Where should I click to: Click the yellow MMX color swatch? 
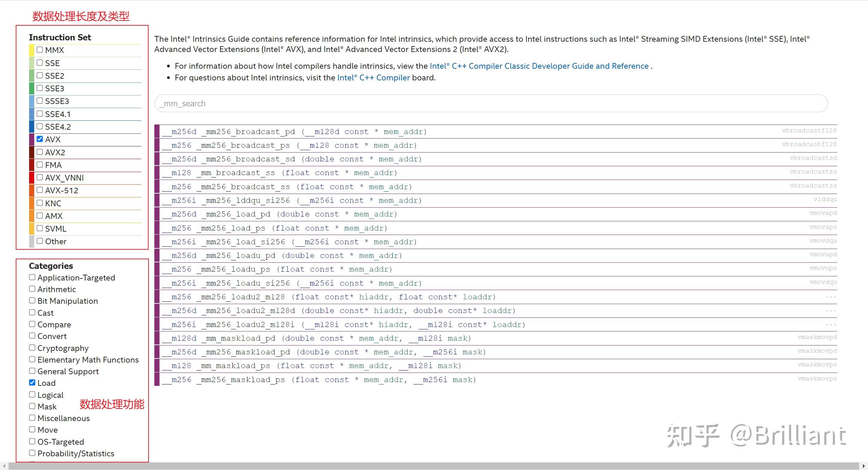[31, 50]
